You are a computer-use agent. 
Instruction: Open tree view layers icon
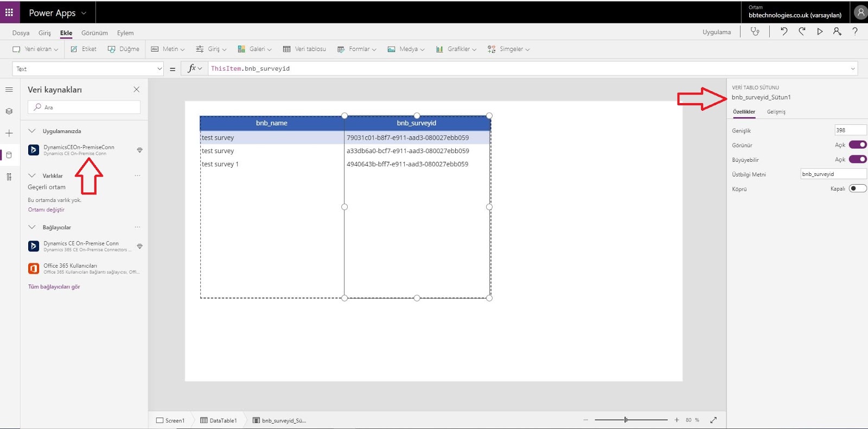tap(9, 111)
